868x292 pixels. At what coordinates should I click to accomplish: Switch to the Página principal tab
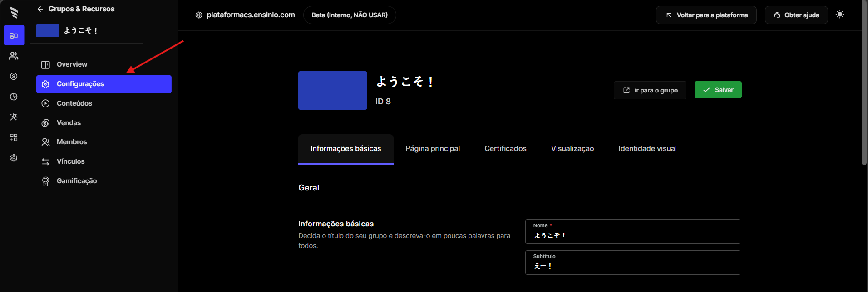433,149
